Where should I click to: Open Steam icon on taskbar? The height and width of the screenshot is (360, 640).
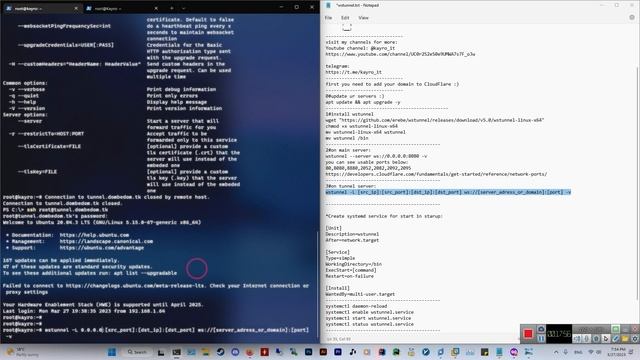click(x=220, y=352)
